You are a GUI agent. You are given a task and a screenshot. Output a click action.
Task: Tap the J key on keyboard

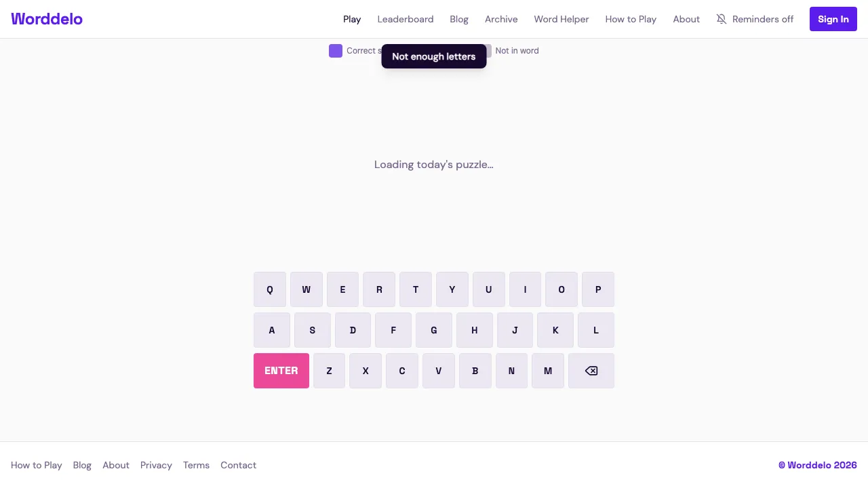[515, 330]
